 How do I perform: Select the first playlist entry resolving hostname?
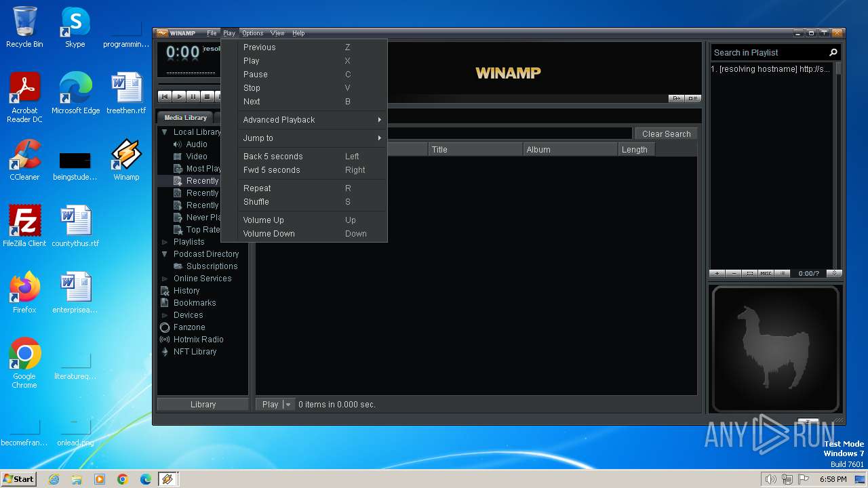point(772,69)
